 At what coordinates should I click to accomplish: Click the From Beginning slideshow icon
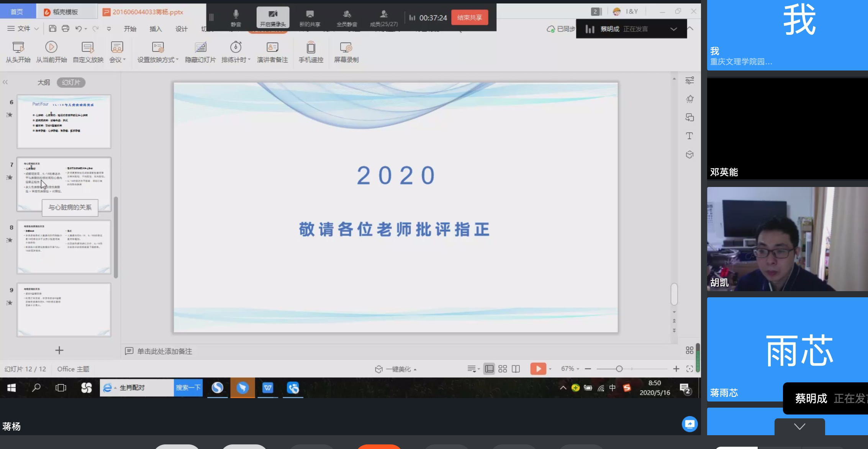tap(18, 48)
